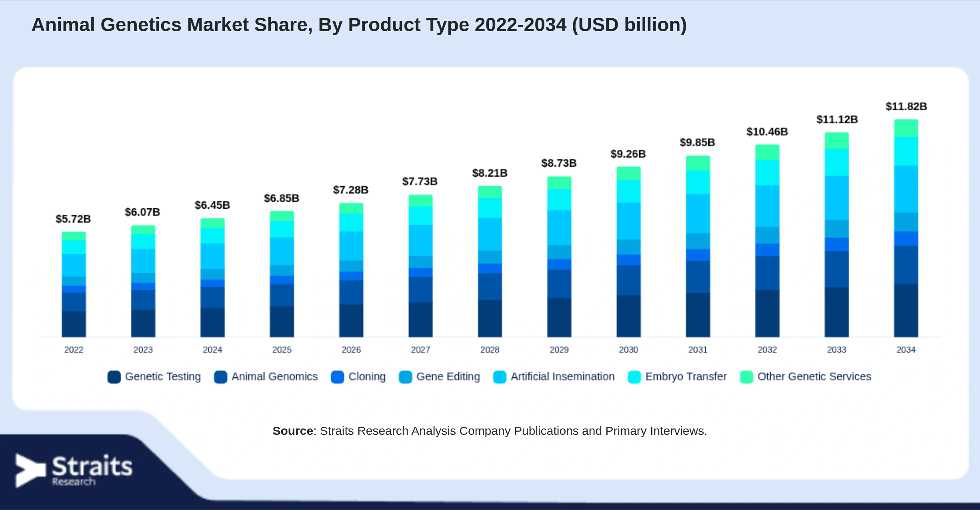The width and height of the screenshot is (980, 510).
Task: Click the Animal Genomics legend swatch
Action: coord(220,377)
